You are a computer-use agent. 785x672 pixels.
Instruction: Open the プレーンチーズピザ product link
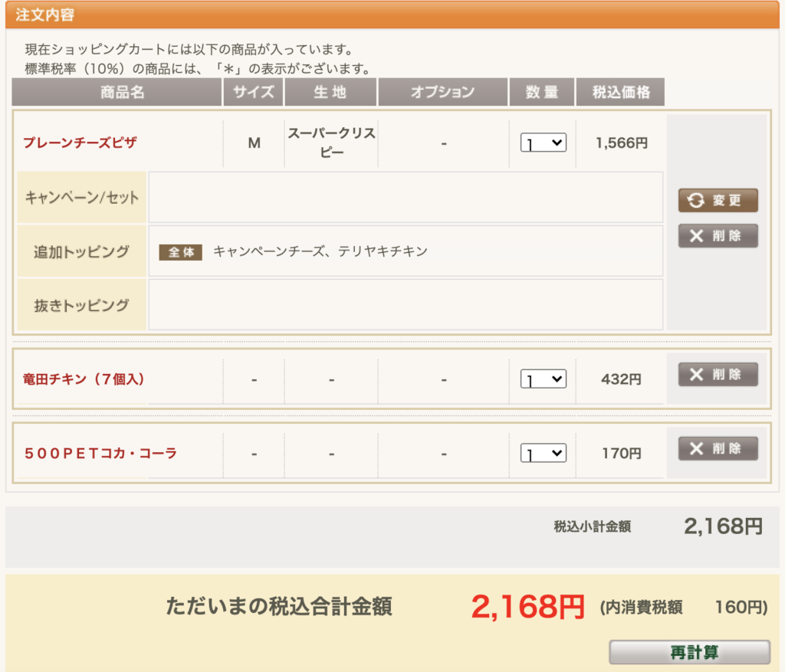click(x=80, y=143)
